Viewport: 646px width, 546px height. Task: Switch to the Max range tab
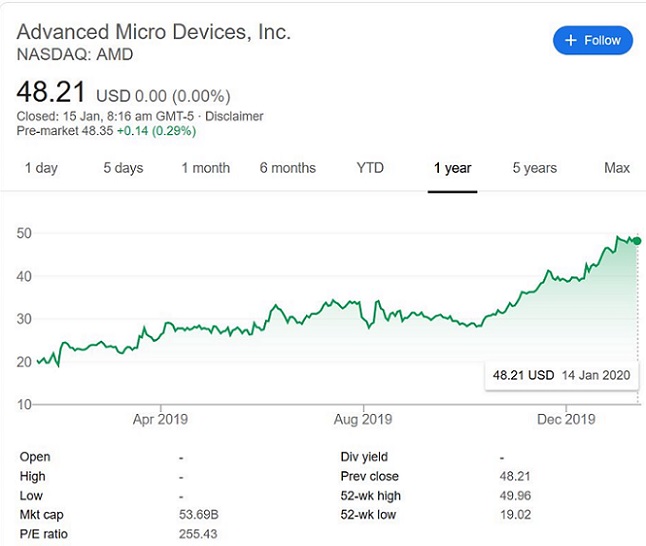pyautogui.click(x=617, y=168)
